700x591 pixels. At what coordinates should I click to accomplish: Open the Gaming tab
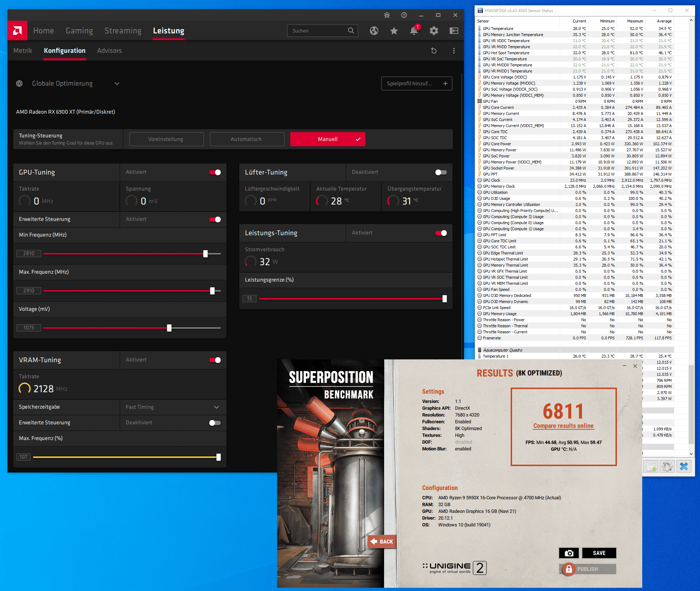click(79, 31)
